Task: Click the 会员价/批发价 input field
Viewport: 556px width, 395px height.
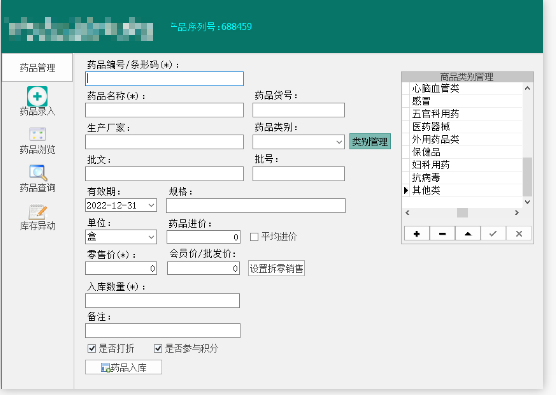Action: 204,268
